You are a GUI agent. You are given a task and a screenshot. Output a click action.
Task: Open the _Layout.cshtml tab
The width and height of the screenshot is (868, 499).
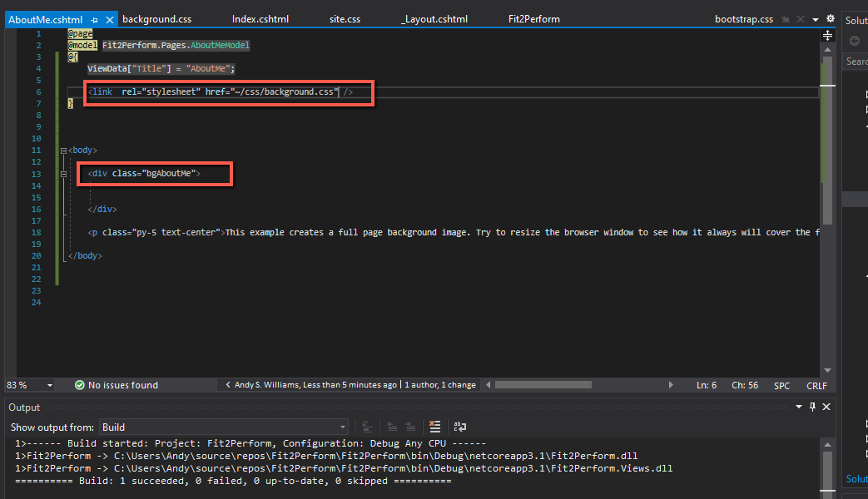pos(434,19)
